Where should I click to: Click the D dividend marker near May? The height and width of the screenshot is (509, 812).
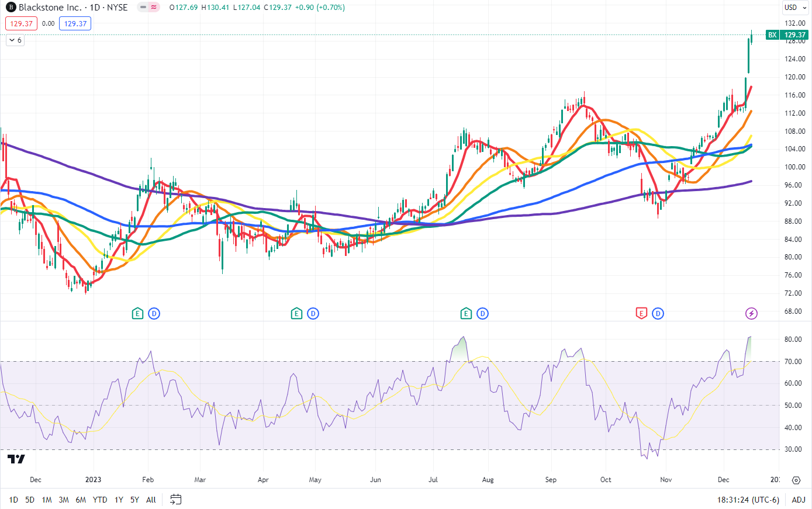point(313,314)
